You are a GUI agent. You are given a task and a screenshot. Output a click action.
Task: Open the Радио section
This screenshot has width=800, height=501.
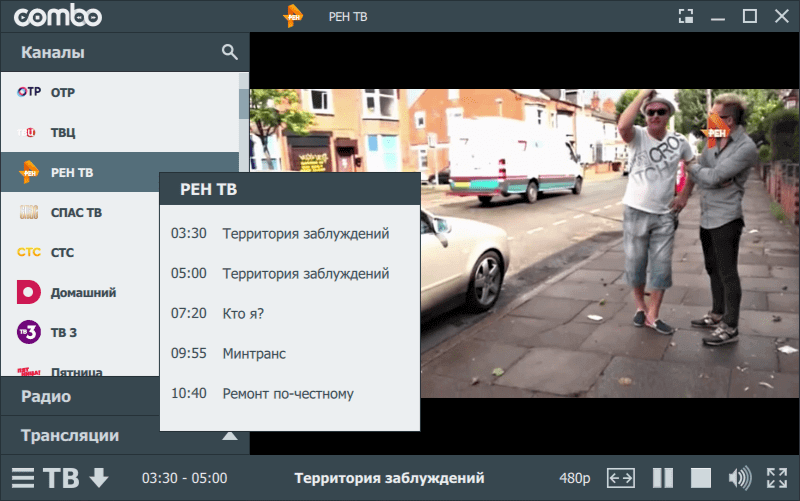[x=80, y=396]
